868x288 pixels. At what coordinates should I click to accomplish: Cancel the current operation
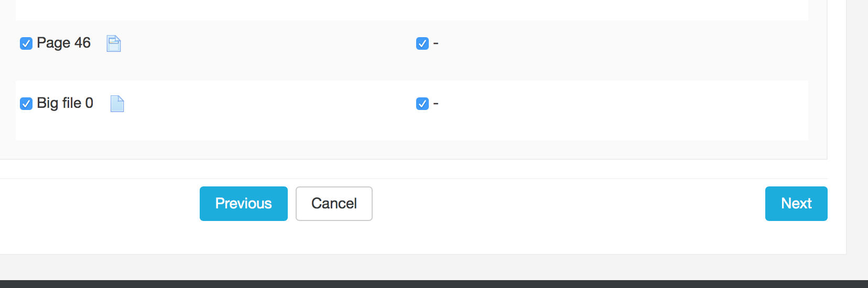pyautogui.click(x=334, y=204)
